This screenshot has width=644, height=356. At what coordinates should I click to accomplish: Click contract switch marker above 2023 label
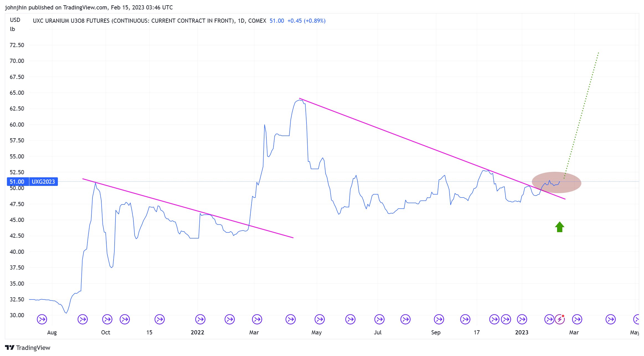(x=522, y=319)
